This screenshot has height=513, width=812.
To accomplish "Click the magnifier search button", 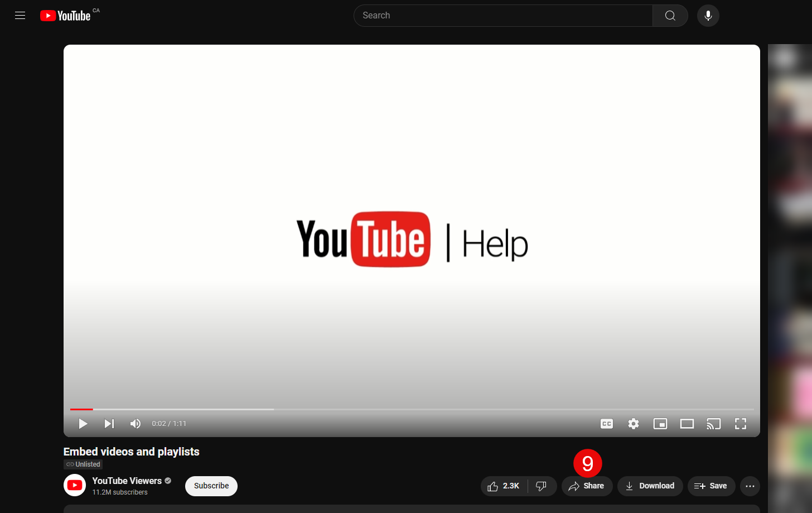I will [x=670, y=16].
